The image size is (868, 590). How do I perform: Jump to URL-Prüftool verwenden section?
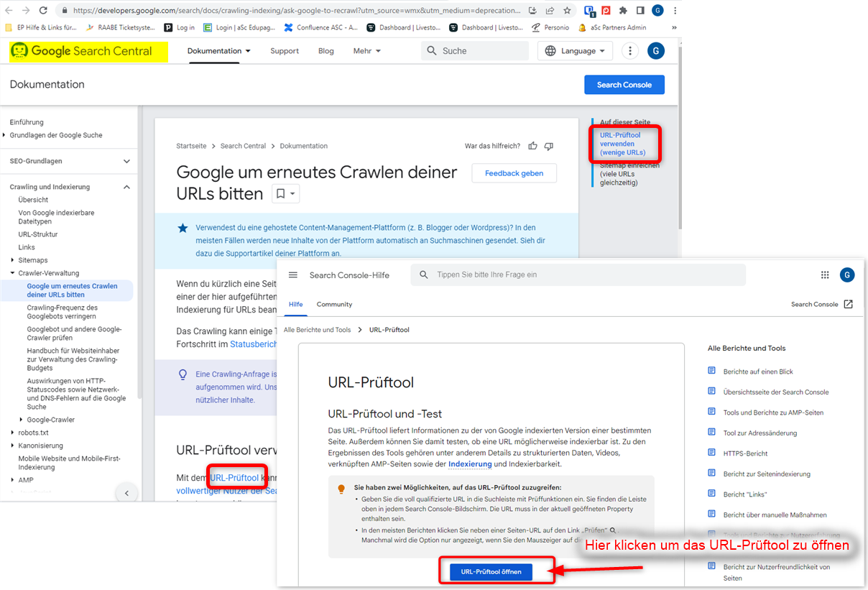click(623, 144)
